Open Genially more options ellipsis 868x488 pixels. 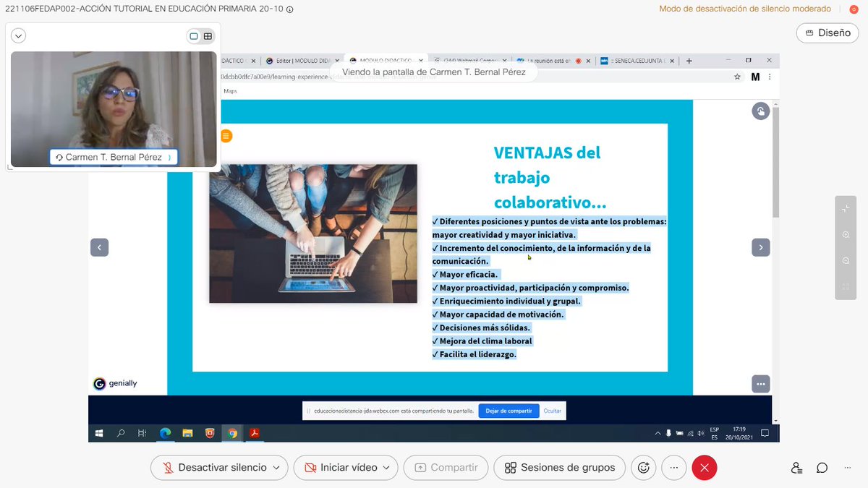tap(760, 384)
